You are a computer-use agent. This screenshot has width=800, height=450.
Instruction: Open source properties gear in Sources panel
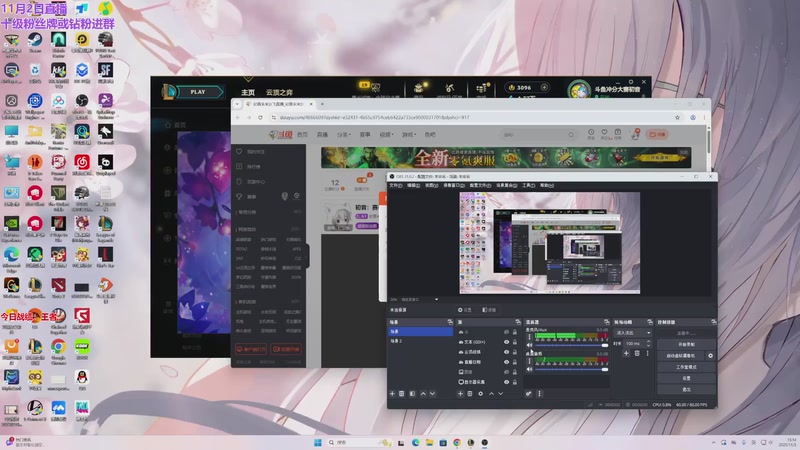tap(481, 394)
